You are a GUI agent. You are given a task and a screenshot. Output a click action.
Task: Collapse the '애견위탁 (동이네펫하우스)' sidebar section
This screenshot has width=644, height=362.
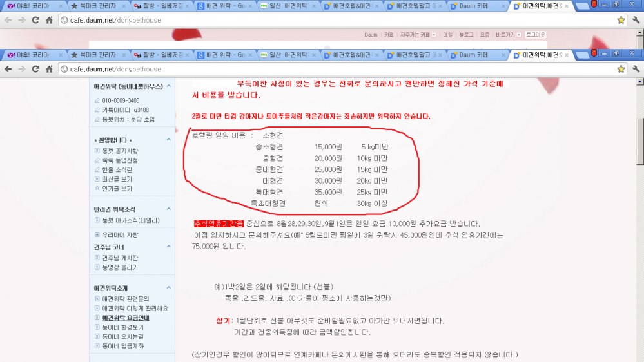[x=169, y=86]
